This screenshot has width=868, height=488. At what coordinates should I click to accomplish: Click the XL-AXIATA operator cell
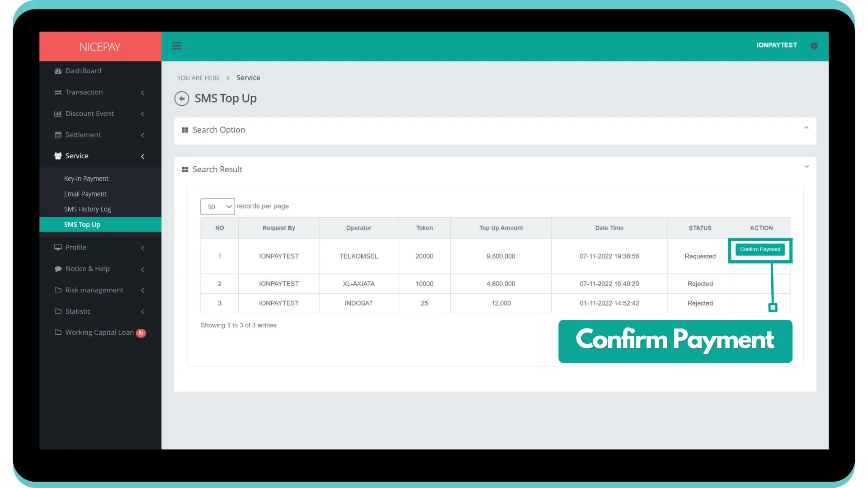coord(359,284)
